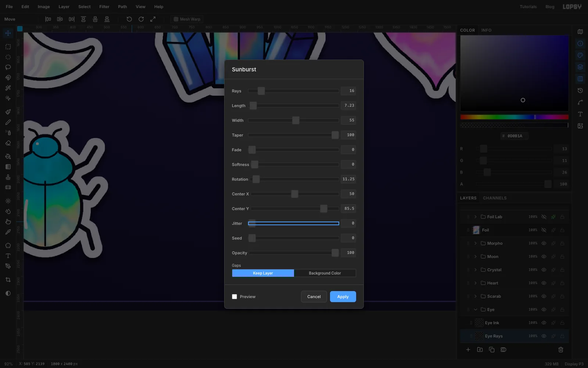Viewport: 588px width, 368px height.
Task: Click the undo arrow in the top toolbar
Action: click(129, 19)
